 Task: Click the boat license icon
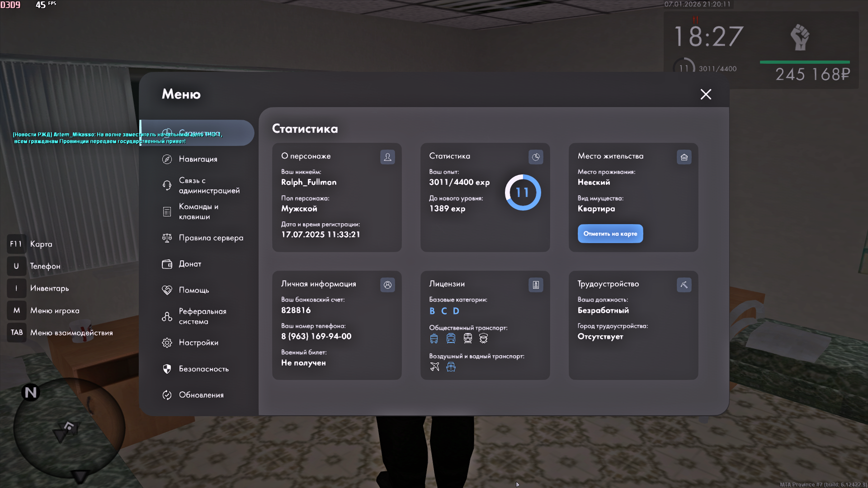tap(451, 366)
